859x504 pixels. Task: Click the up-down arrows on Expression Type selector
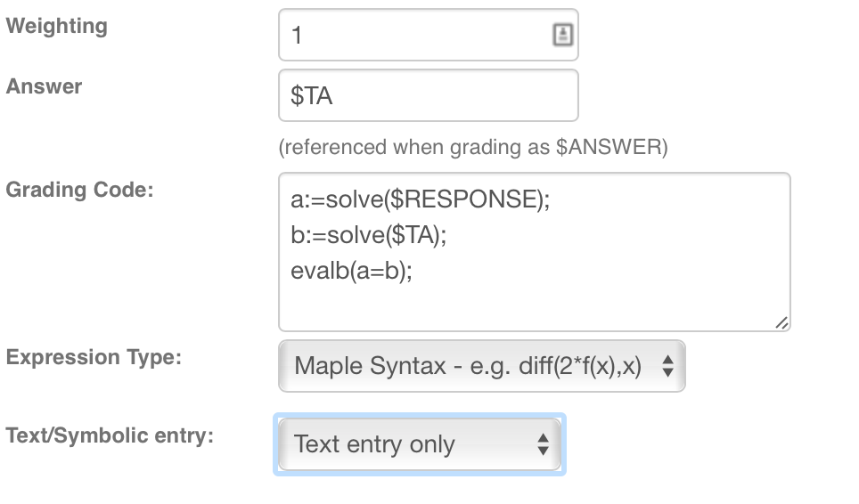[x=667, y=366]
